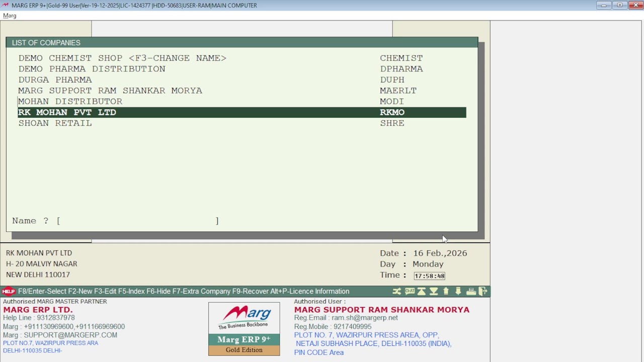Image resolution: width=644 pixels, height=362 pixels.
Task: Click the exit door icon
Action: point(483,291)
